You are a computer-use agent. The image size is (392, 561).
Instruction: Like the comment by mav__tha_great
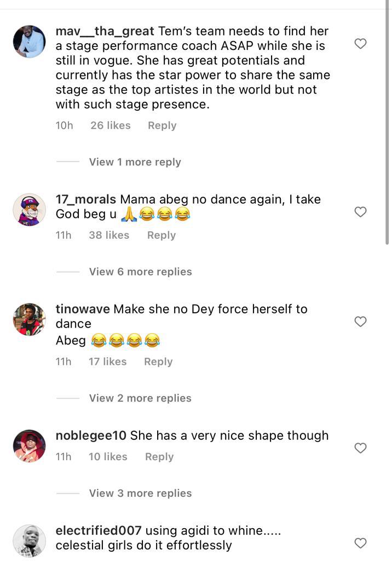point(360,44)
